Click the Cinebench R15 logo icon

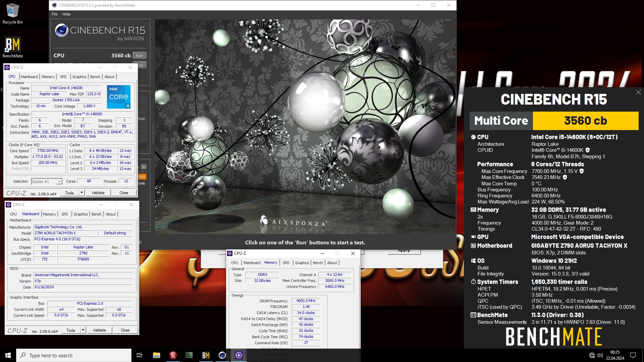(x=62, y=30)
